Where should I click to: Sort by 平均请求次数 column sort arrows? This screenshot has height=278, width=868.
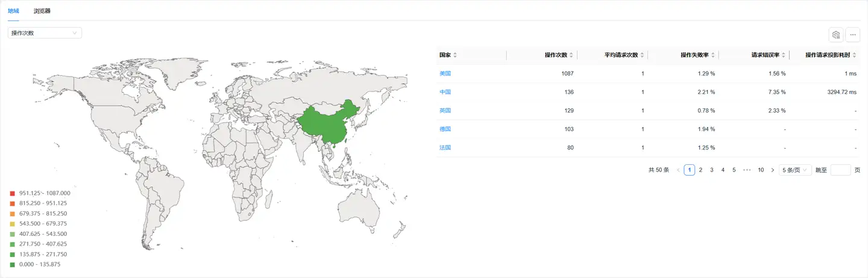(643, 55)
